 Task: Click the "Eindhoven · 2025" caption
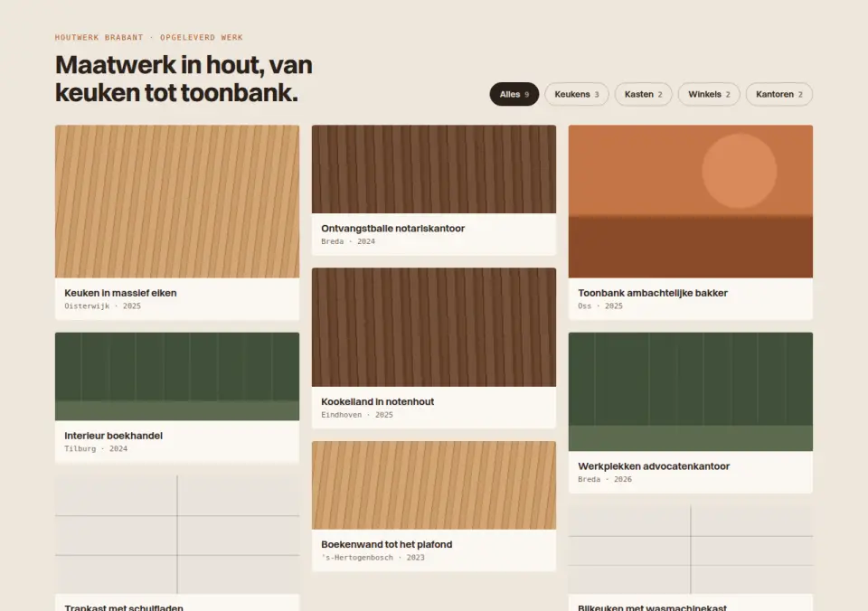coord(357,415)
